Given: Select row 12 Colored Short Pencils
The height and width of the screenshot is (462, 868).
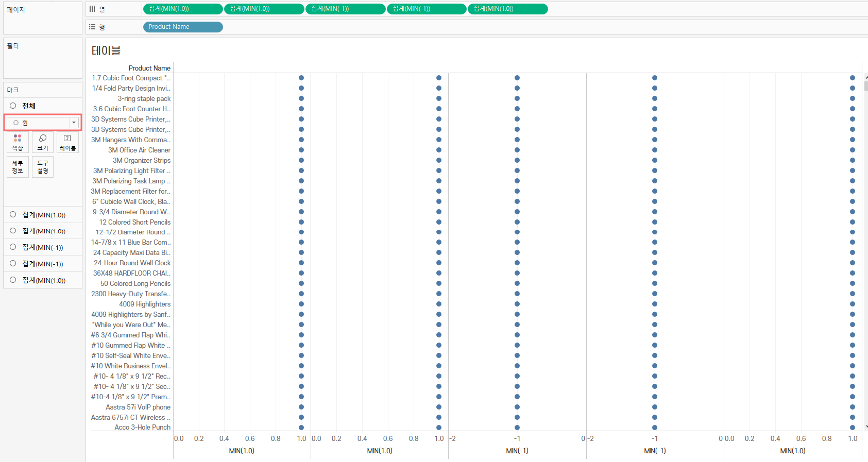Looking at the screenshot, I should (135, 222).
